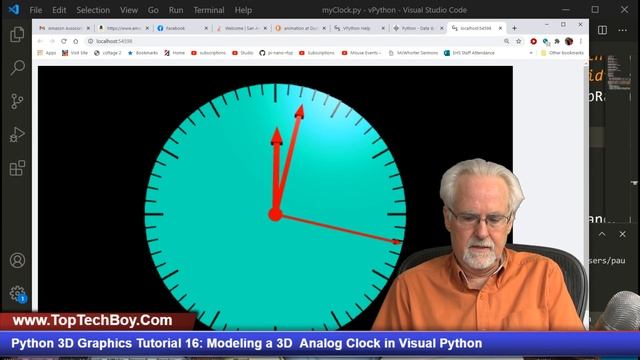Open the Chrome profile avatar

coord(569,41)
